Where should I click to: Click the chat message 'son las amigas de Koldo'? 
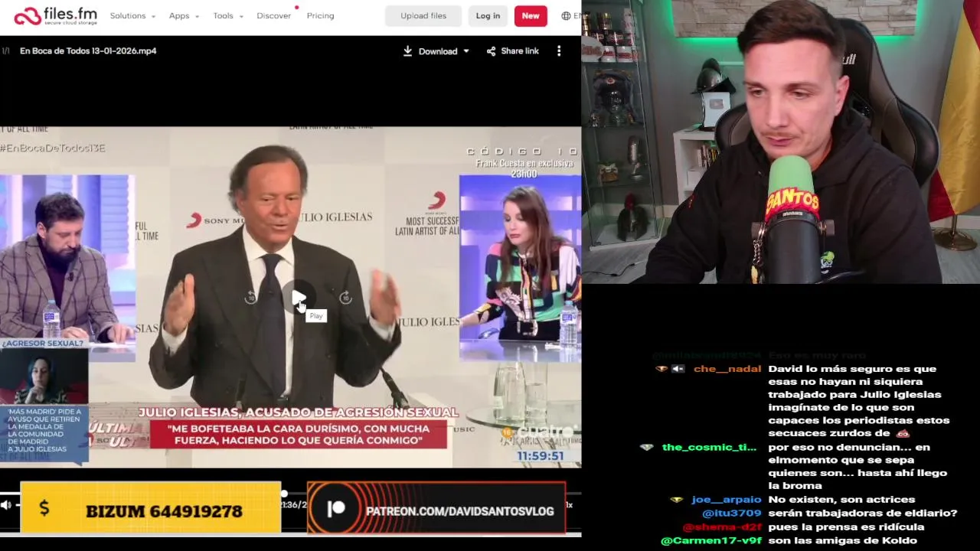click(x=842, y=541)
